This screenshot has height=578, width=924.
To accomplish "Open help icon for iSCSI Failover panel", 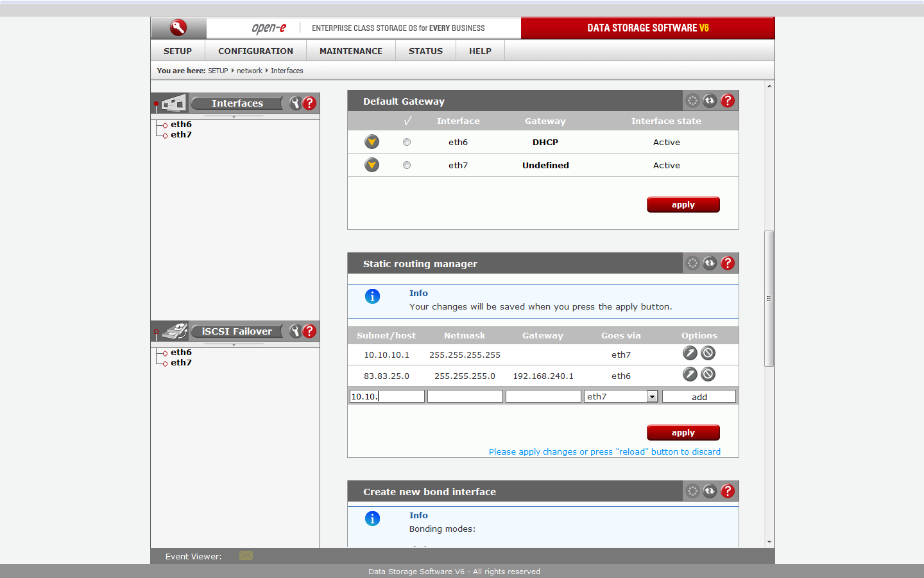I will [x=309, y=331].
